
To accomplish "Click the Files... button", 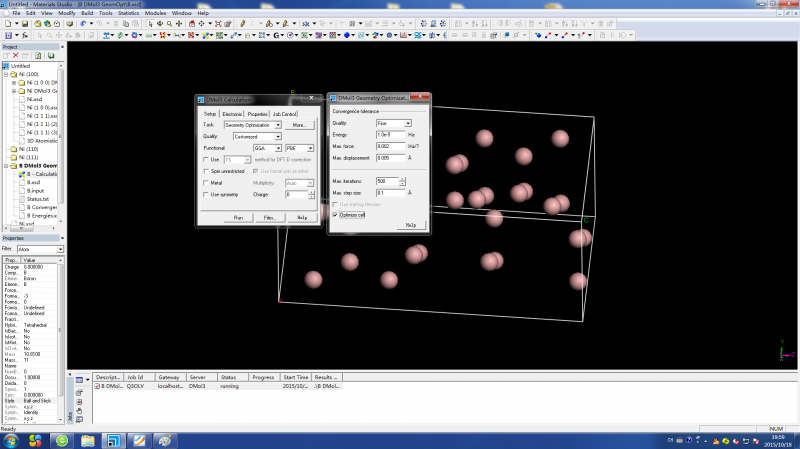I will click(269, 218).
